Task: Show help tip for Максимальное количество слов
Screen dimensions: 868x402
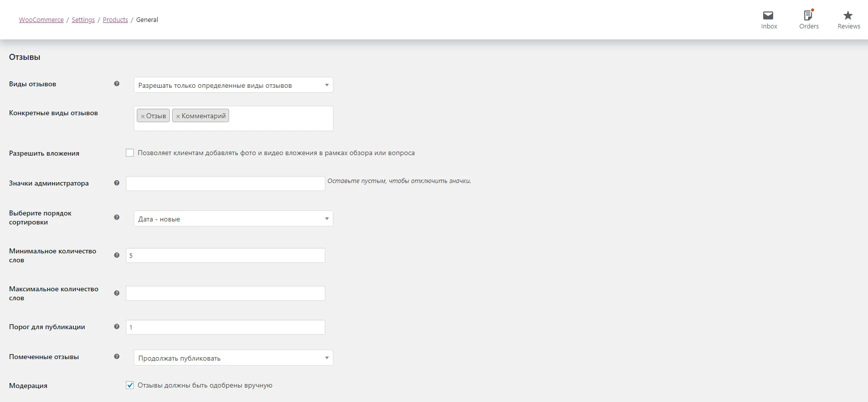Action: click(x=117, y=293)
